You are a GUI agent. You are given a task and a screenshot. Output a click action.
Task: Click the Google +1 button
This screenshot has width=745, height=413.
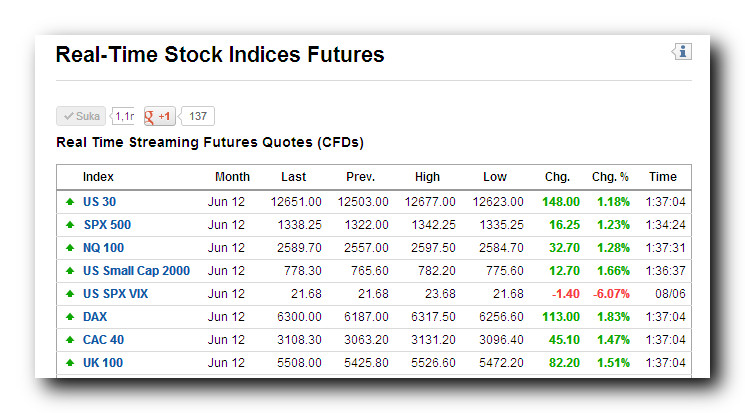[x=160, y=117]
